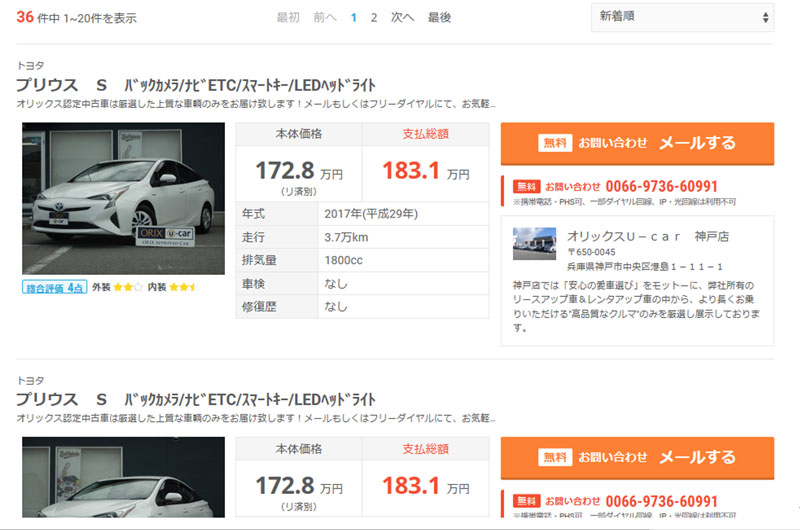Click first listing 支払総額 header

426,134
